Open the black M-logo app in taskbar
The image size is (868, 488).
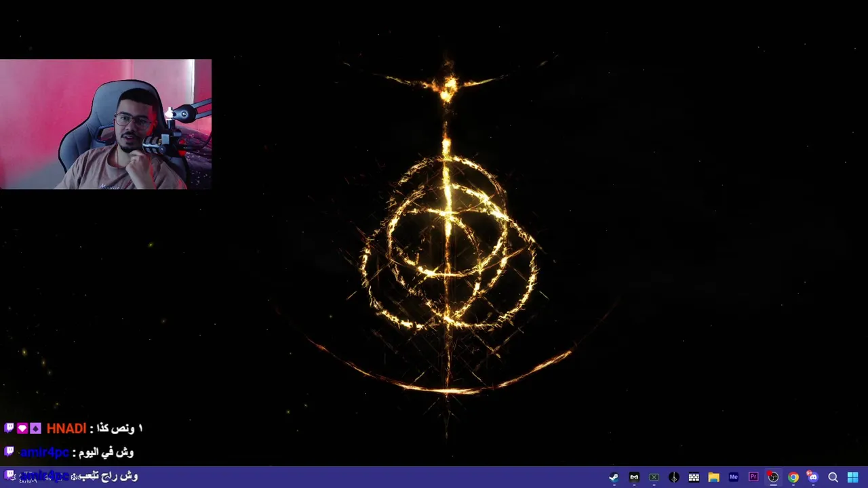click(x=634, y=477)
